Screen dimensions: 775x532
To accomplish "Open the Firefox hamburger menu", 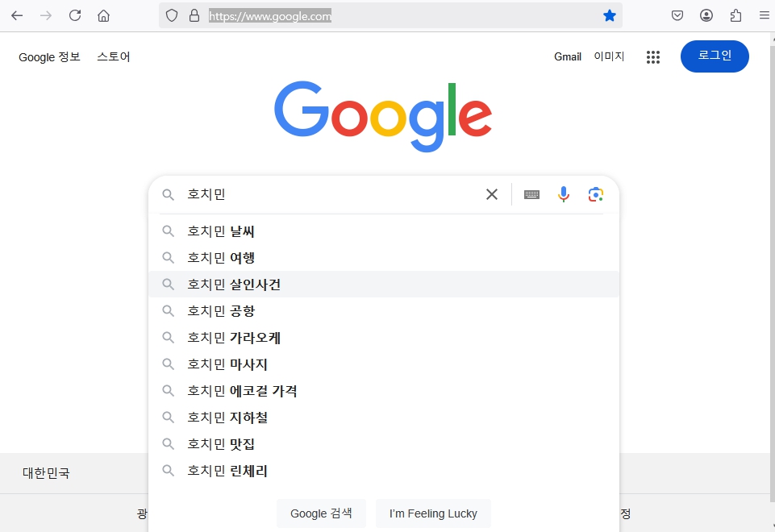I will pyautogui.click(x=764, y=15).
